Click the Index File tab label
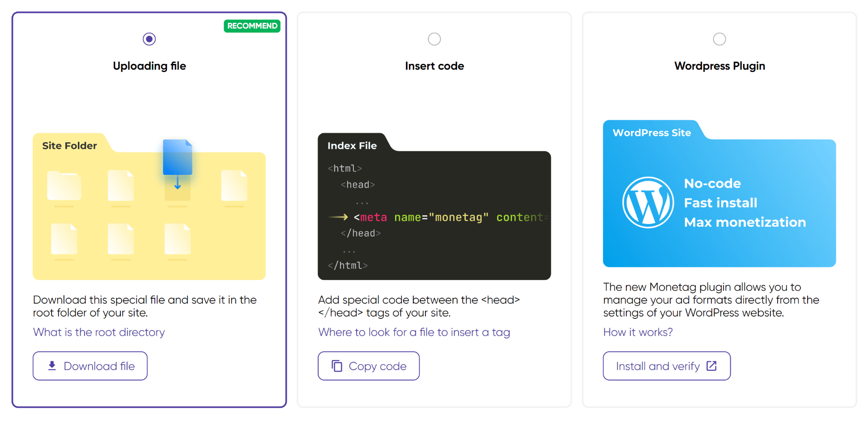 pos(352,146)
